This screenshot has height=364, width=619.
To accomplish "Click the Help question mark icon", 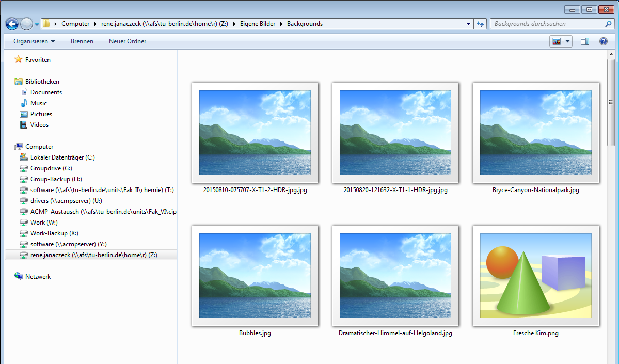I will pos(603,41).
